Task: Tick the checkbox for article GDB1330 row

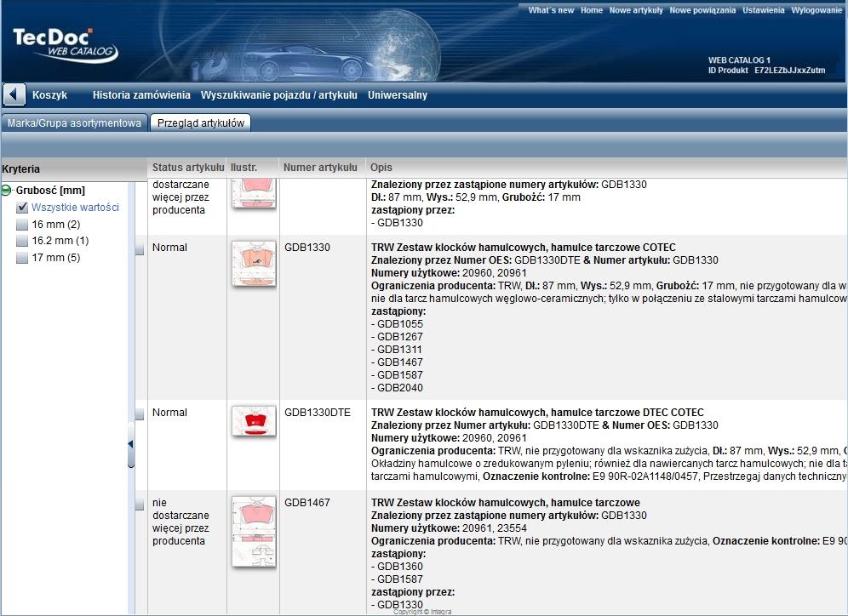Action: 140,249
